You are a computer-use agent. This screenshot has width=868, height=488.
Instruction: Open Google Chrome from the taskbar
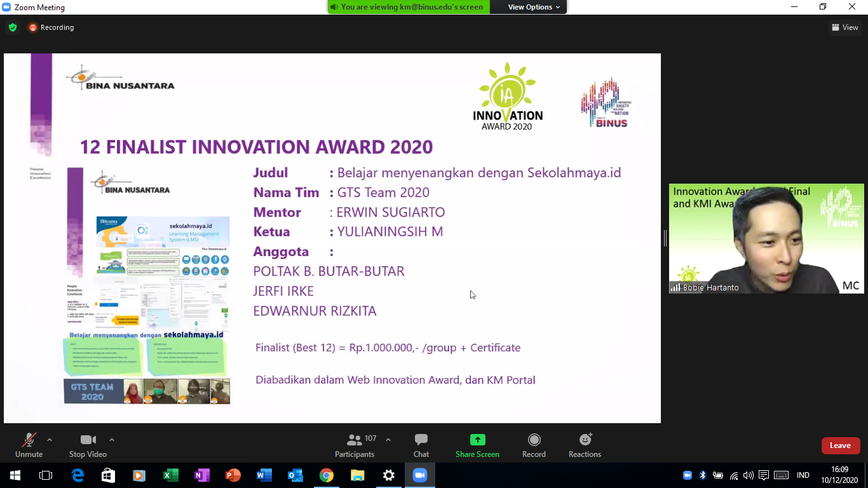(x=327, y=475)
